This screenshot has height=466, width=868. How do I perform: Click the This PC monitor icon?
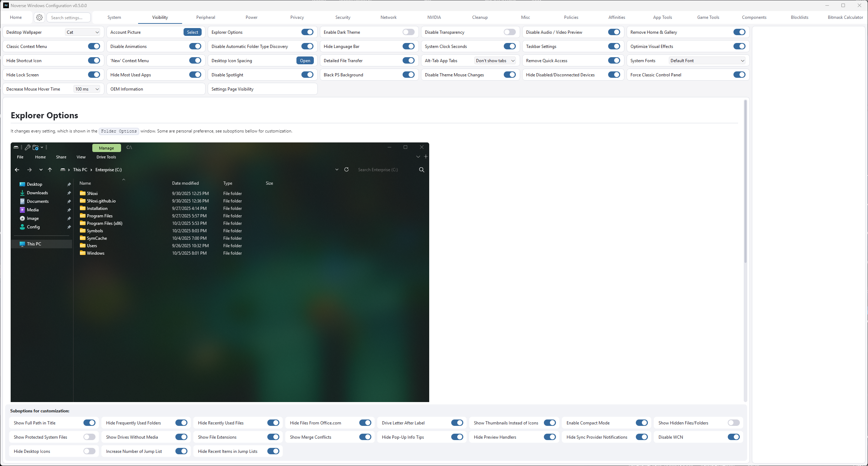22,244
